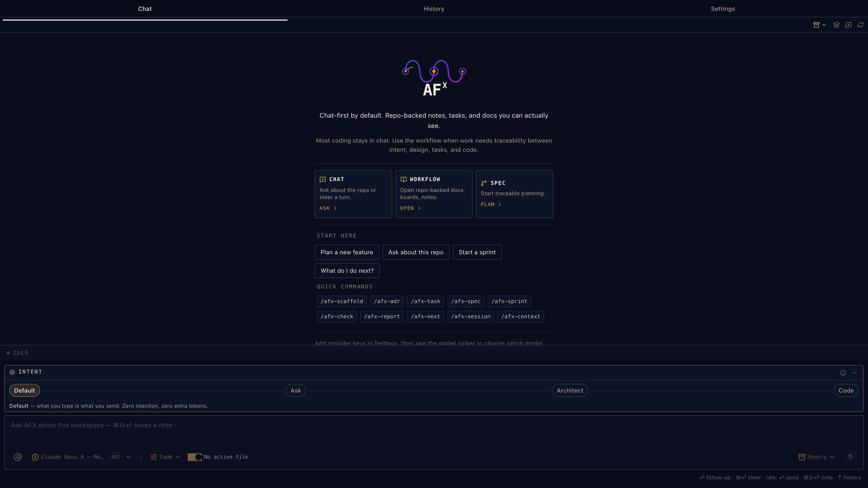Run the /afx-session quick command

(471, 317)
